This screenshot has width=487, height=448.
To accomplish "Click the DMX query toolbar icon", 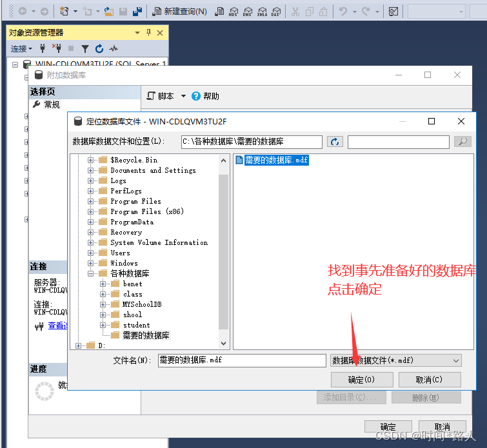I will tap(248, 12).
